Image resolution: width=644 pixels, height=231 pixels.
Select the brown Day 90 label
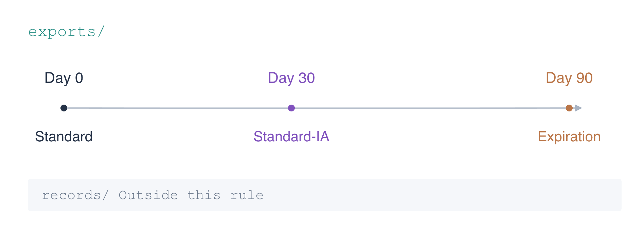pos(569,78)
